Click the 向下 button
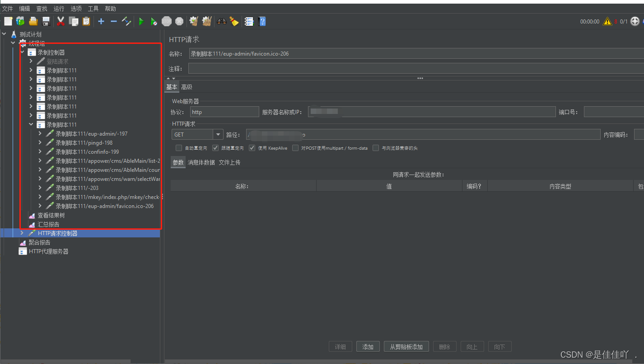 tap(499, 347)
